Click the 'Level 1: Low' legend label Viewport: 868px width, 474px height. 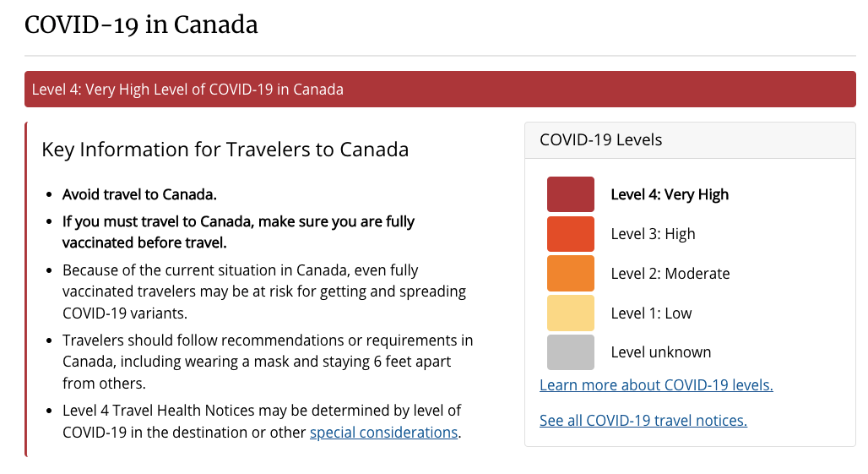[651, 313]
